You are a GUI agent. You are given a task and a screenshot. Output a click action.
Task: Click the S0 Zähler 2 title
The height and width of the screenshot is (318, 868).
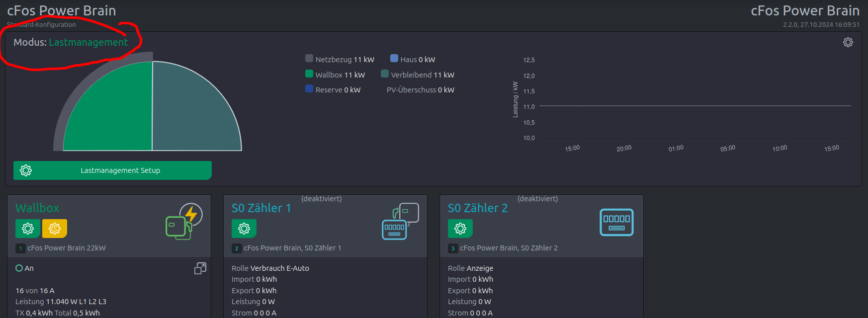[x=478, y=208]
